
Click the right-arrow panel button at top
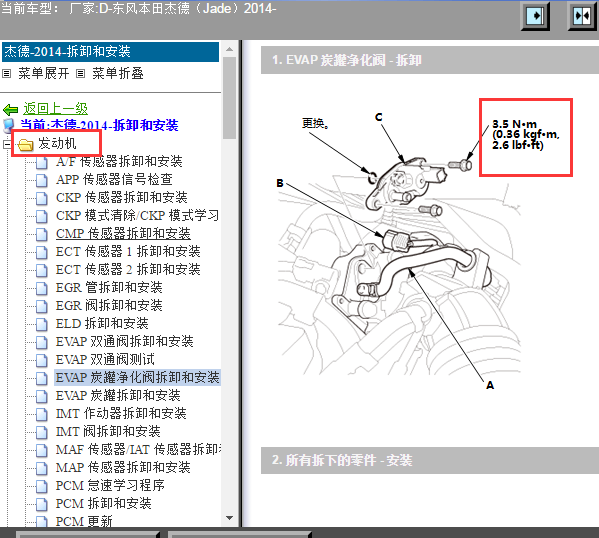pyautogui.click(x=535, y=16)
